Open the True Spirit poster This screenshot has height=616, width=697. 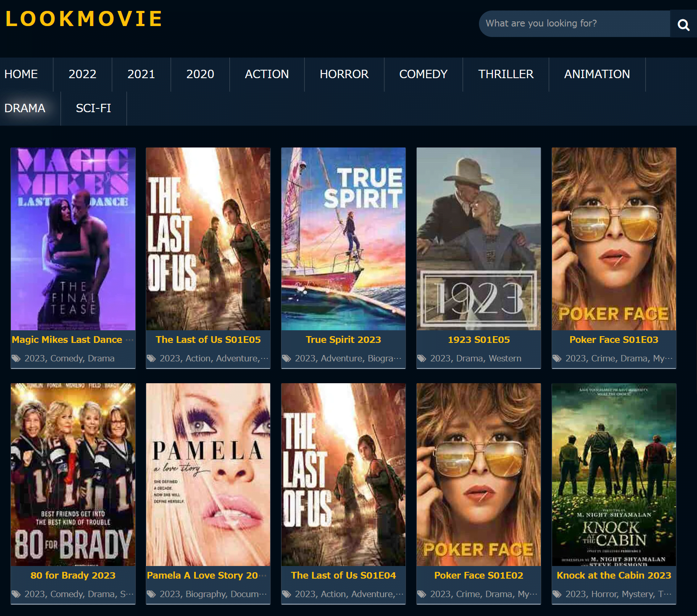click(343, 239)
